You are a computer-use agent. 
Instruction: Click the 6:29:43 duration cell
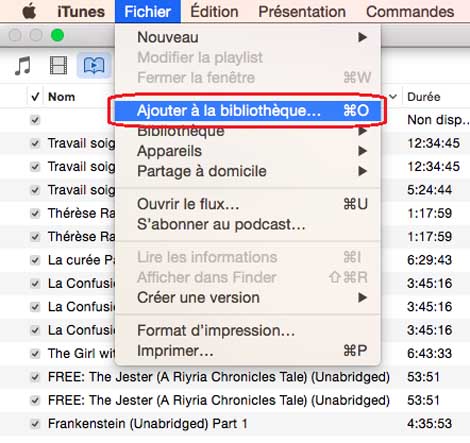pyautogui.click(x=430, y=260)
